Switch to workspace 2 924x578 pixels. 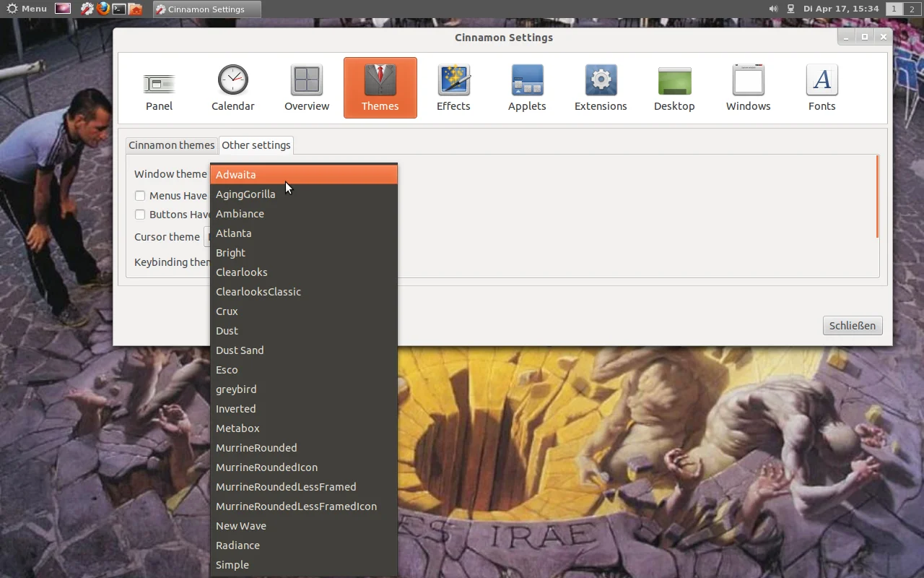[x=911, y=9]
